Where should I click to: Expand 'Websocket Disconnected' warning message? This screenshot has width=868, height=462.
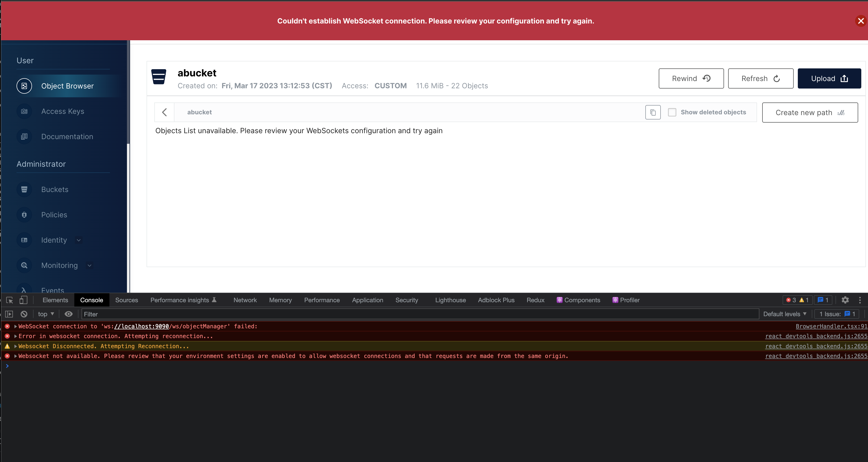pyautogui.click(x=15, y=346)
